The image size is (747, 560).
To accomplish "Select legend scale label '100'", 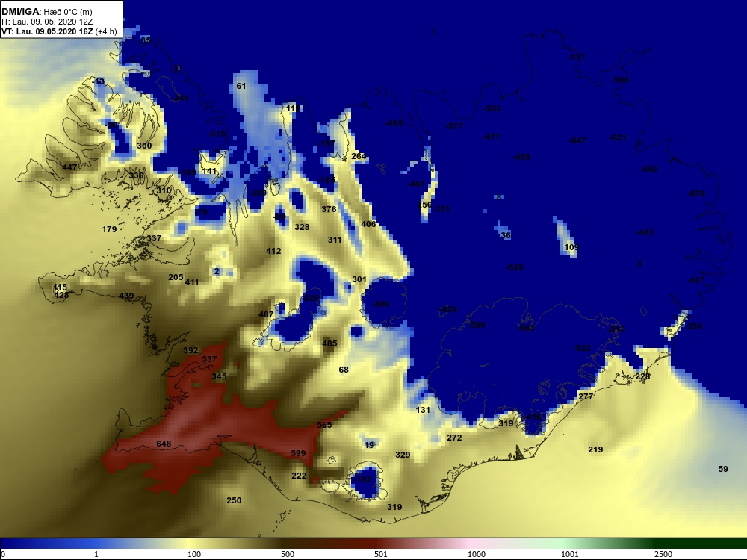I will click(194, 554).
